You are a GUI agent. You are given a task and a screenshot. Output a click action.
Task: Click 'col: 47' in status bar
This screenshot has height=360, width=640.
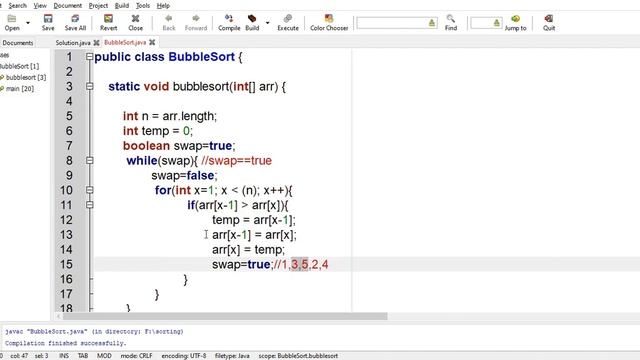tap(19, 356)
